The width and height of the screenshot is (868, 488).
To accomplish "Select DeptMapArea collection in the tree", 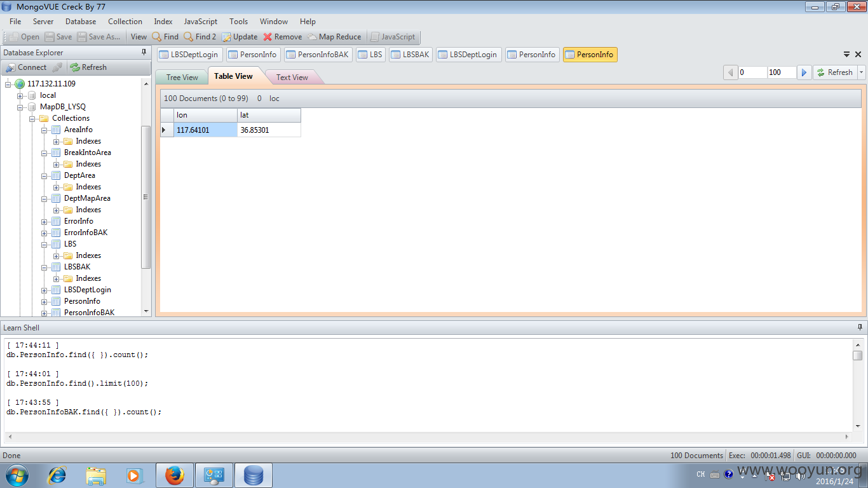I will [x=87, y=198].
